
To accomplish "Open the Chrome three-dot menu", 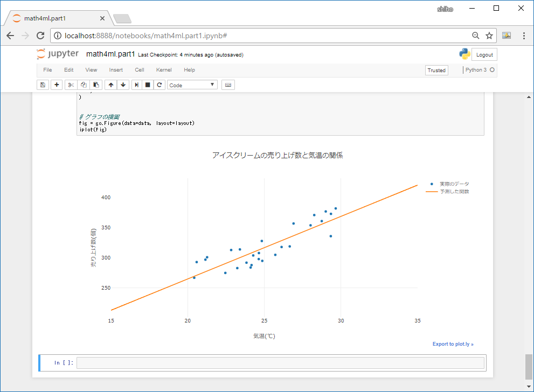I will (x=524, y=36).
